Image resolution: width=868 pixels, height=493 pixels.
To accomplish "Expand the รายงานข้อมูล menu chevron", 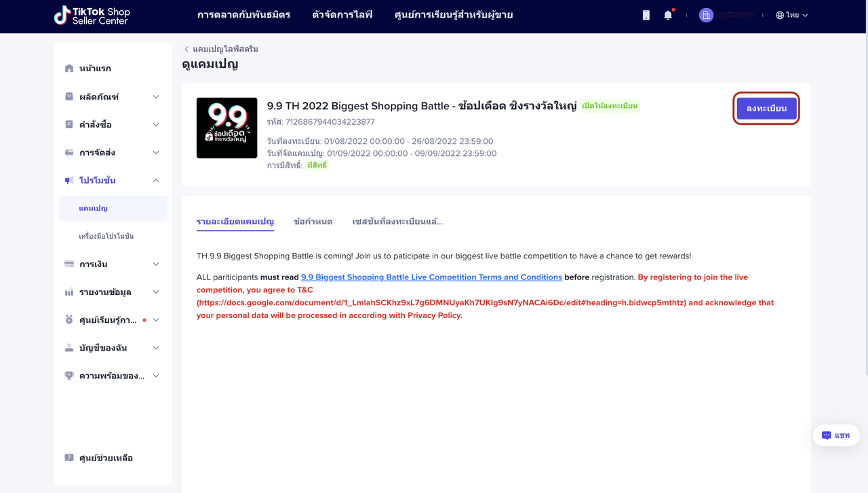I will 156,292.
